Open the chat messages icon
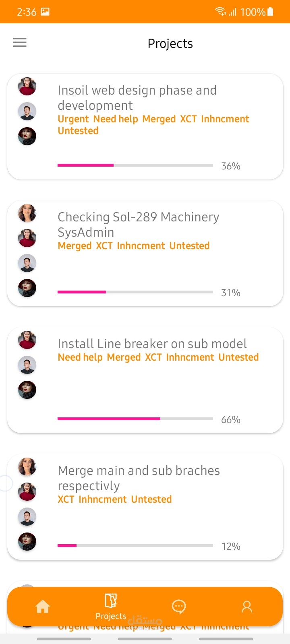Viewport: 290px width, 644px height. point(179,607)
